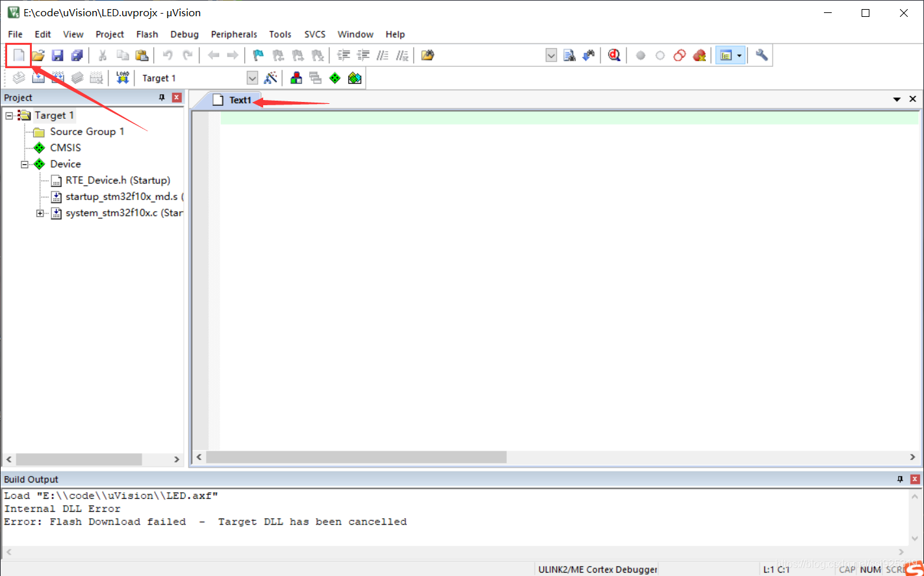This screenshot has width=924, height=576.
Task: Toggle the Project window view button
Action: pyautogui.click(x=726, y=55)
